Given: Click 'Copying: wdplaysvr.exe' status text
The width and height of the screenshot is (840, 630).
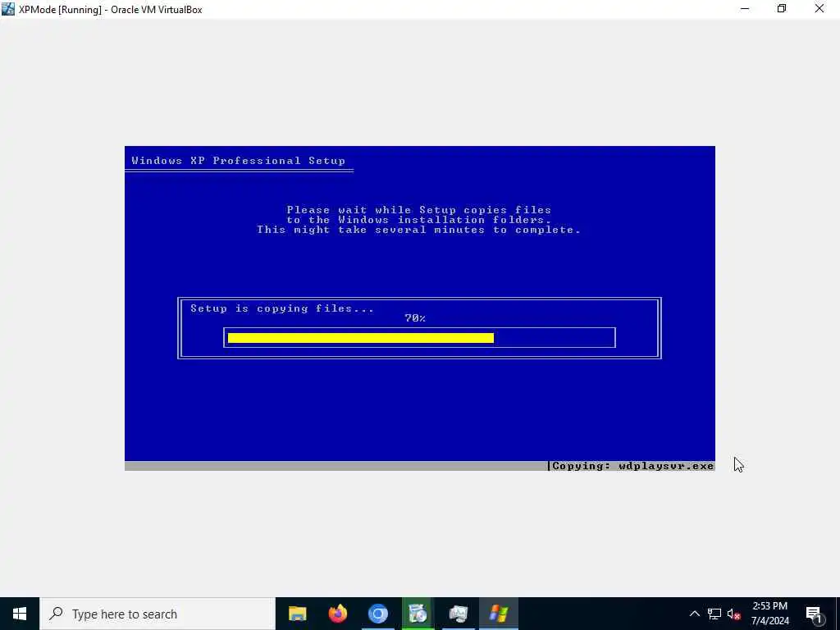Looking at the screenshot, I should pyautogui.click(x=632, y=466).
